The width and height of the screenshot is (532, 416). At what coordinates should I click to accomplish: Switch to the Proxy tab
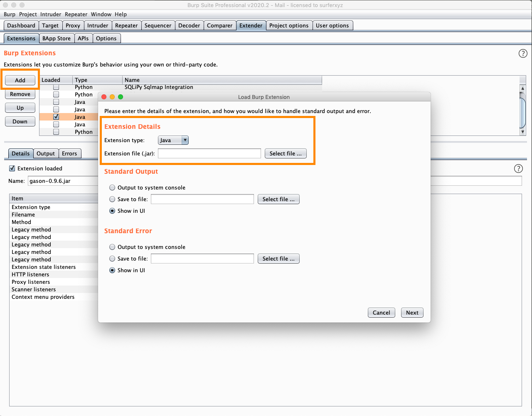click(x=73, y=25)
